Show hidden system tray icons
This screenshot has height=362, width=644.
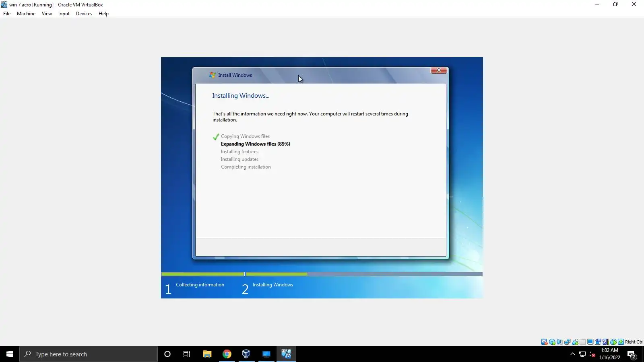tap(573, 354)
